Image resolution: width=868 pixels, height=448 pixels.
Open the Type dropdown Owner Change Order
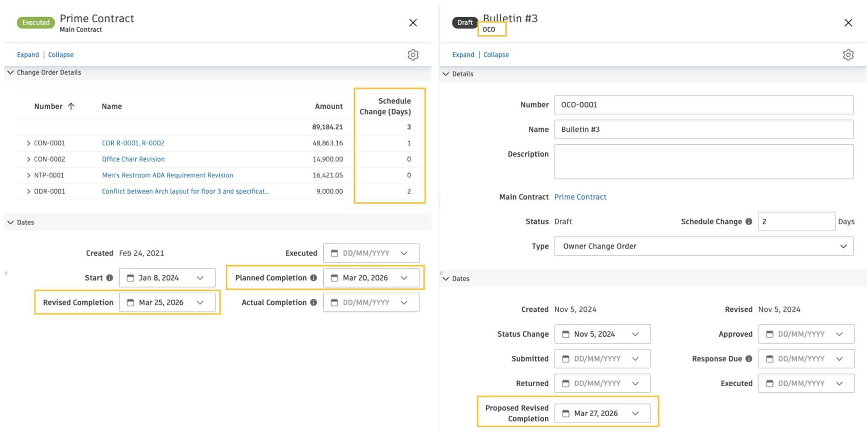pyautogui.click(x=704, y=246)
